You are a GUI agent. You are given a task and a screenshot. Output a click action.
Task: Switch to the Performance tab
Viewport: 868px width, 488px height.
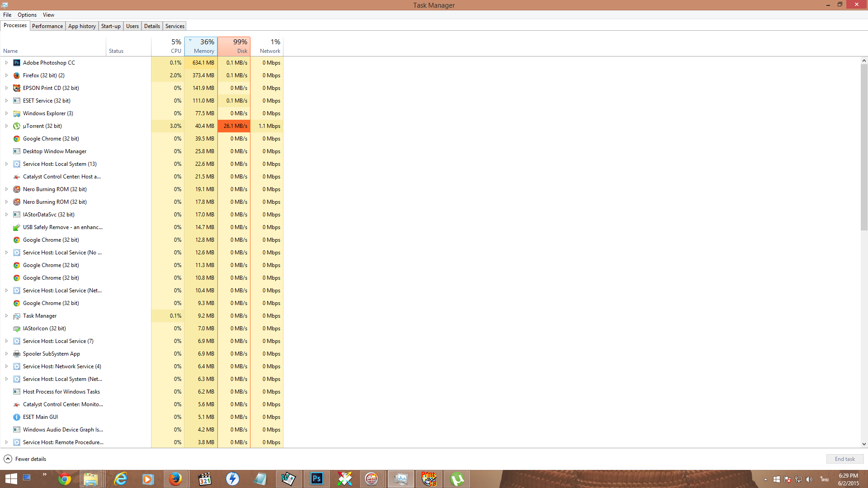pyautogui.click(x=47, y=26)
